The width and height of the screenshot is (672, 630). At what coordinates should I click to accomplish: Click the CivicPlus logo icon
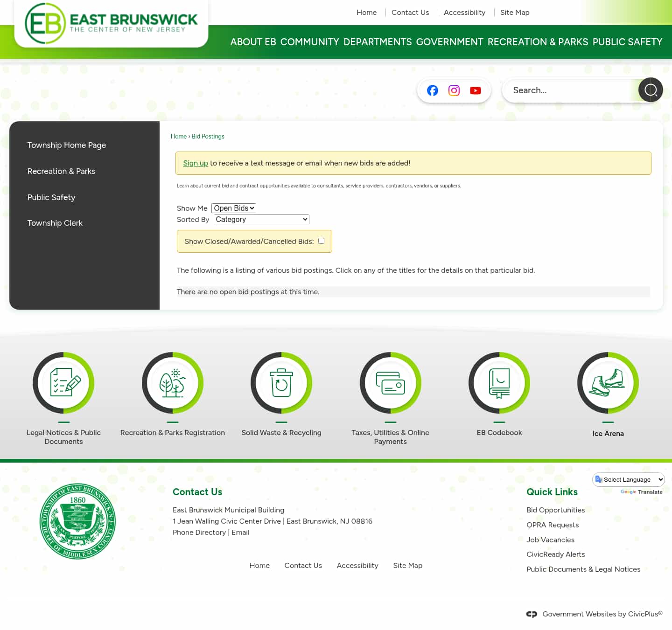click(532, 614)
